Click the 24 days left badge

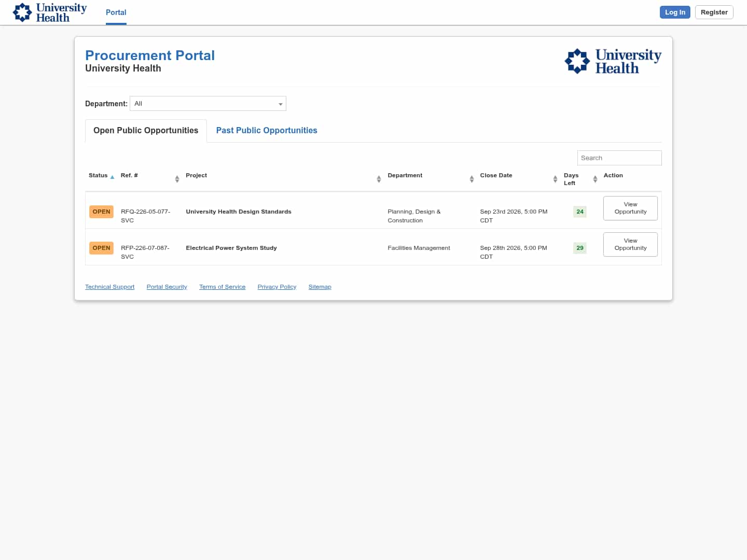pyautogui.click(x=580, y=212)
